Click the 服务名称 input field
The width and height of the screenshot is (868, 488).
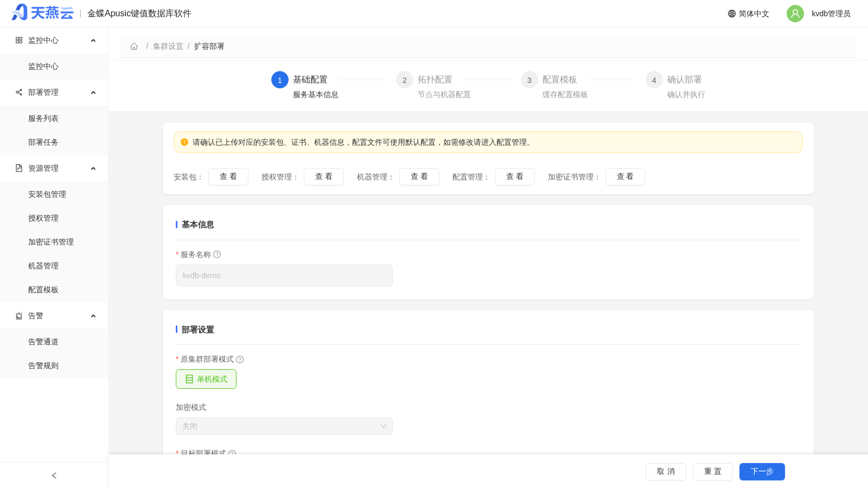click(x=284, y=275)
